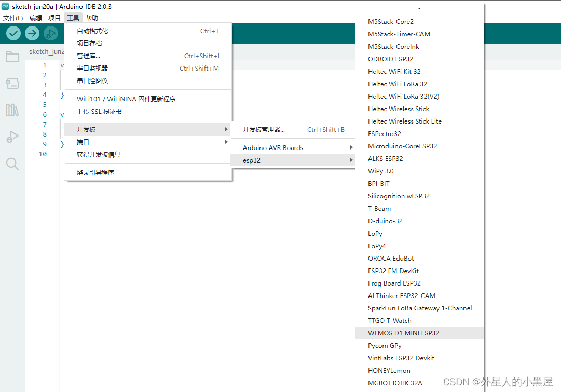Start the debugger with the play-bug icon
Viewport: 561px width, 392px height.
pos(50,34)
